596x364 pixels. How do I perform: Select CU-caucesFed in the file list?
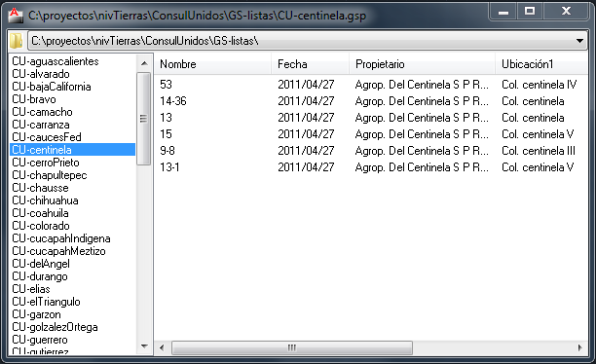pos(72,137)
